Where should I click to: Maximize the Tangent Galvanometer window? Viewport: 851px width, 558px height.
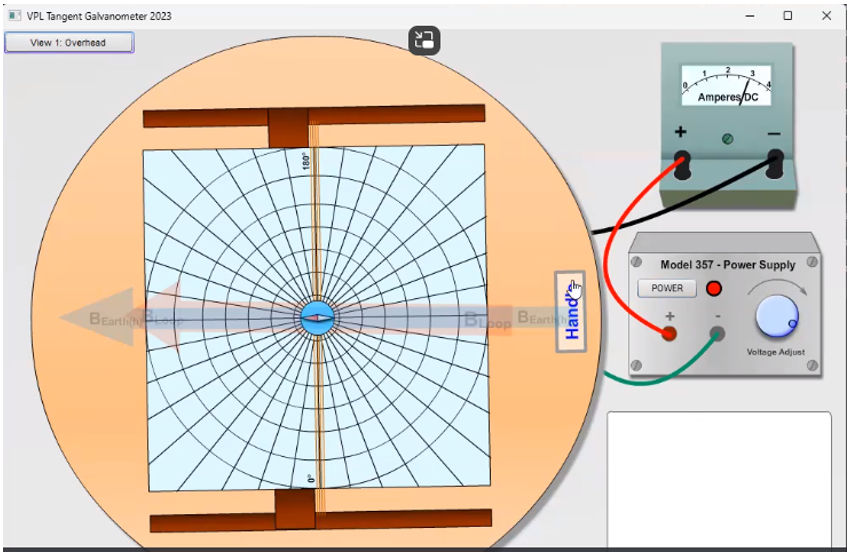coord(788,16)
